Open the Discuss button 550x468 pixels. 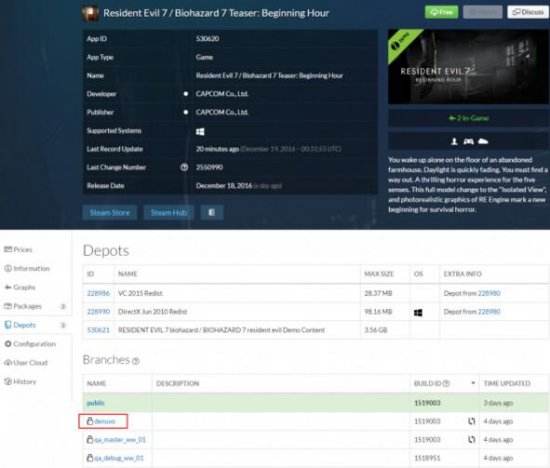tap(528, 12)
